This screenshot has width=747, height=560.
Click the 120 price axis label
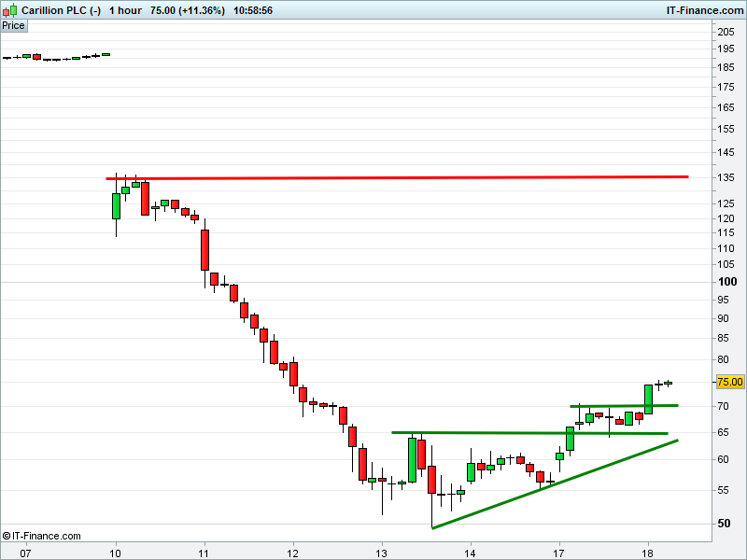pos(726,218)
